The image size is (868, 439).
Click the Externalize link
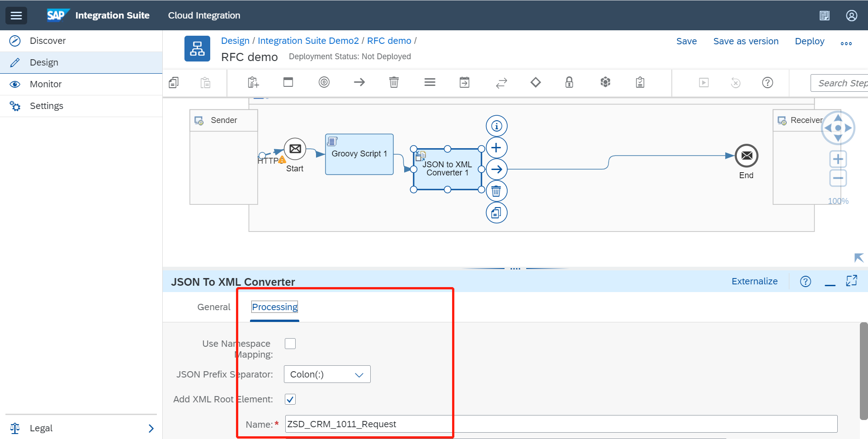pos(754,281)
